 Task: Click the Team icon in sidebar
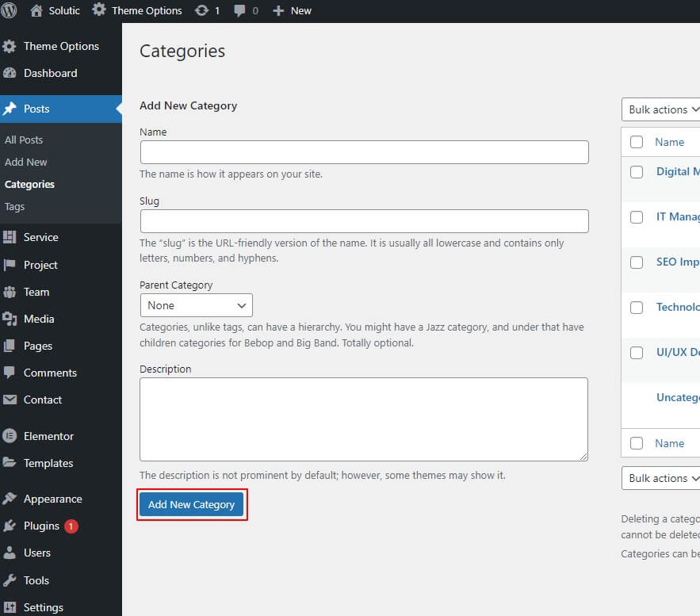10,292
